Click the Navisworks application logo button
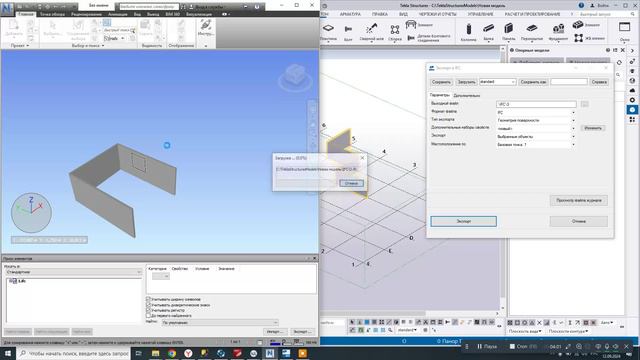Image resolution: width=640 pixels, height=360 pixels. point(7,8)
